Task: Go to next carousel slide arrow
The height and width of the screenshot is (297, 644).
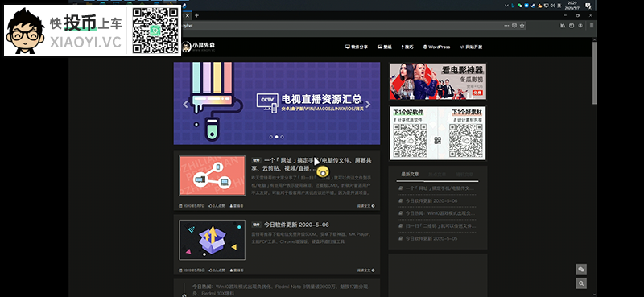Action: tap(368, 105)
